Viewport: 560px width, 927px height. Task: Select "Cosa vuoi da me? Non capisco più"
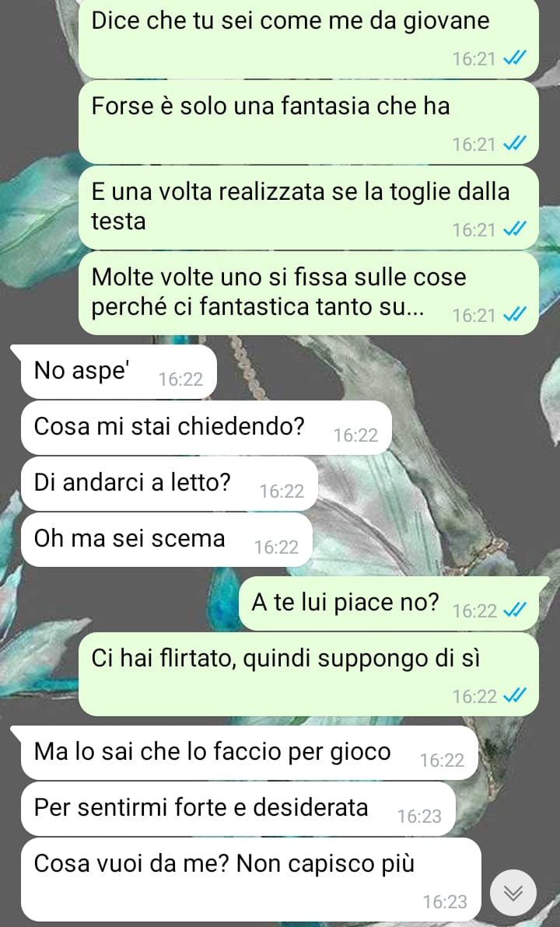pos(250,880)
